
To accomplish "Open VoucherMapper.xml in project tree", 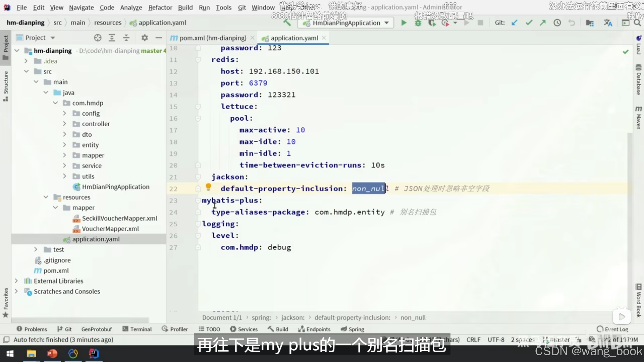I will click(x=110, y=229).
